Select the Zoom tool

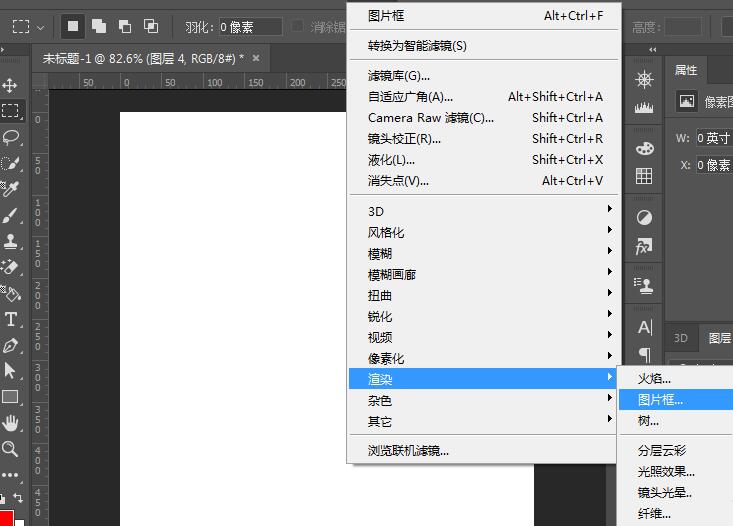(11, 449)
